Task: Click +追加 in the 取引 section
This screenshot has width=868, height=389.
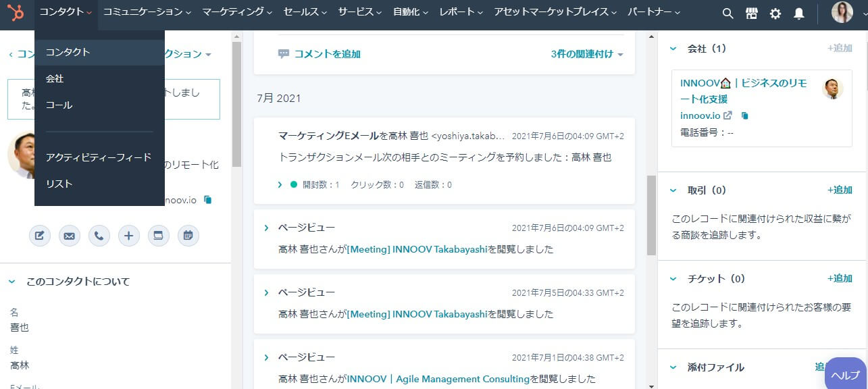Action: pyautogui.click(x=840, y=190)
